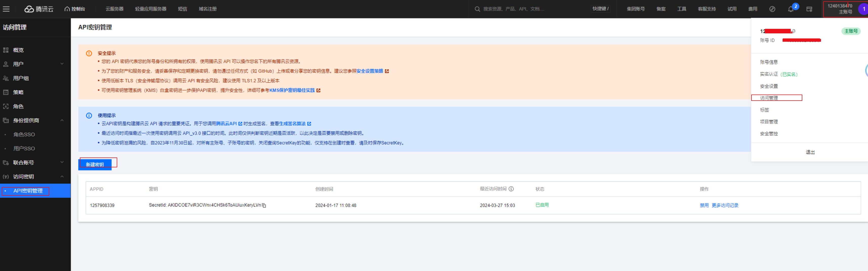Click the 策略 policy icon in sidebar

click(x=6, y=92)
